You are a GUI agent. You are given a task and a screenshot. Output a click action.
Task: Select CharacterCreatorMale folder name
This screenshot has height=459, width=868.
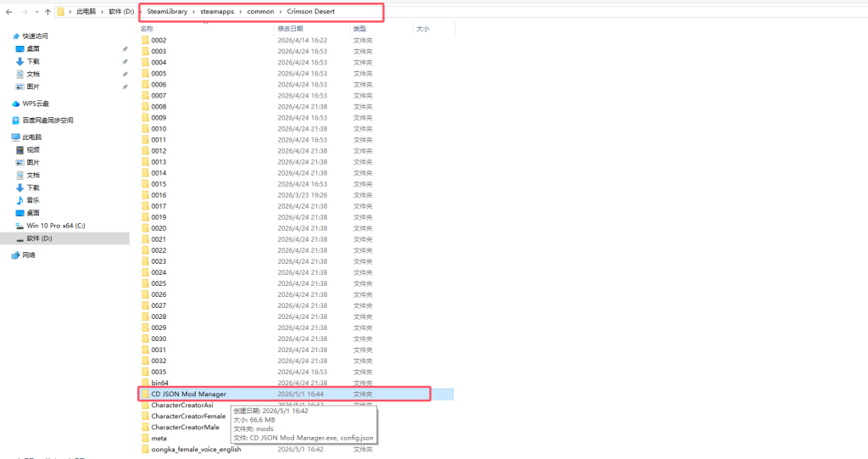coord(186,428)
